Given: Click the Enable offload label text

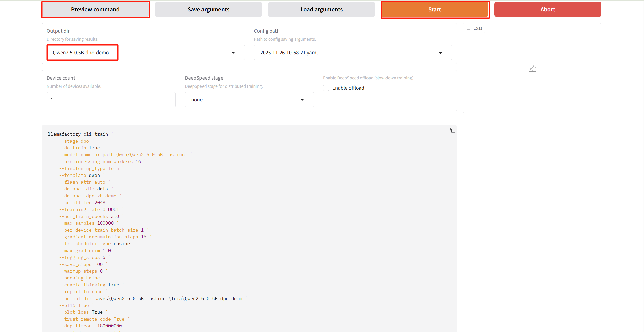Looking at the screenshot, I should point(348,88).
